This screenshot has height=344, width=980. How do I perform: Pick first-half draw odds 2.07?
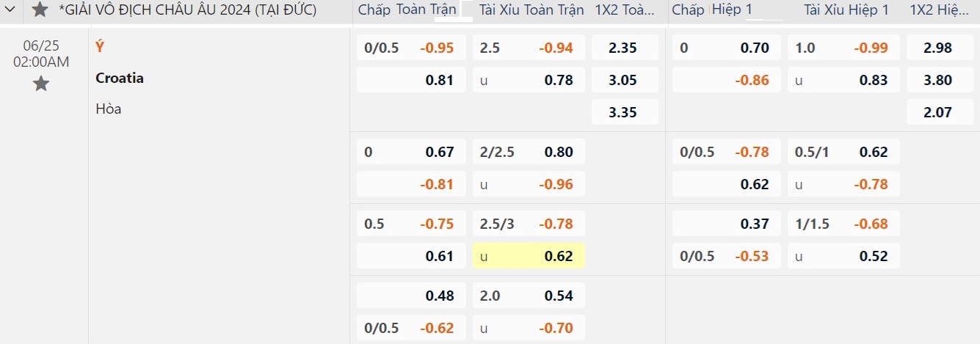pos(939,112)
